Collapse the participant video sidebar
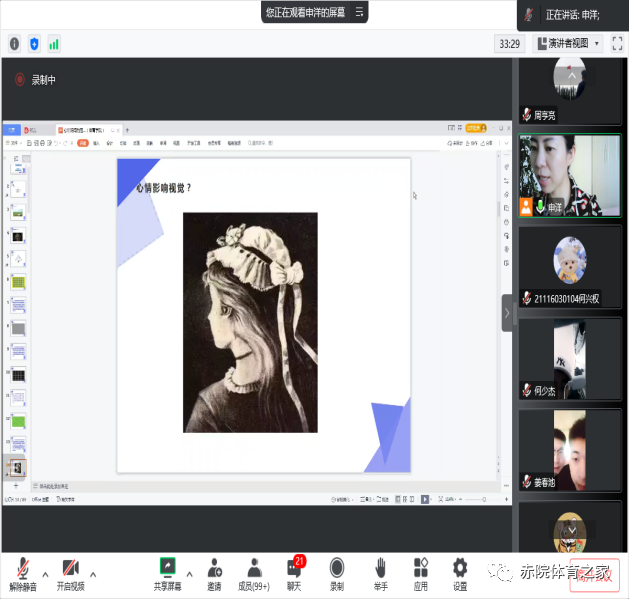The height and width of the screenshot is (599, 629). tap(506, 313)
